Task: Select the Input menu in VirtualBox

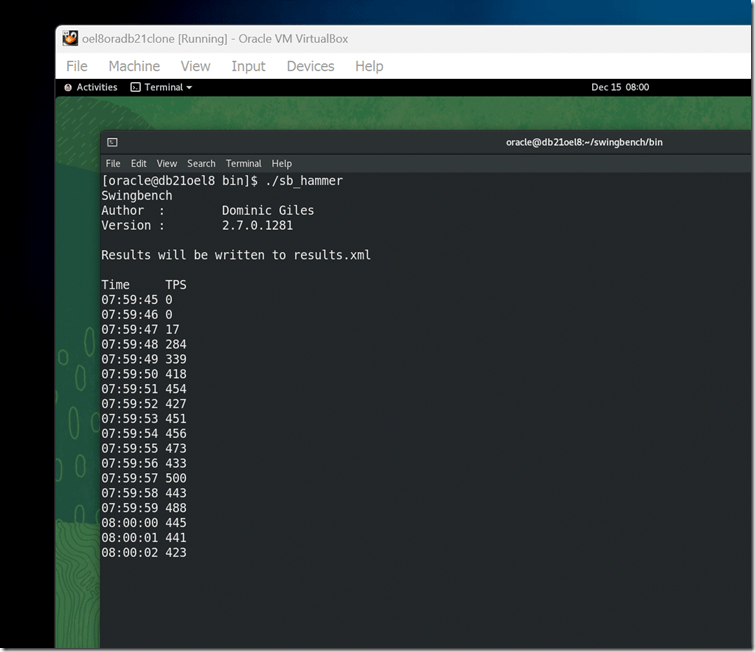Action: (x=248, y=66)
